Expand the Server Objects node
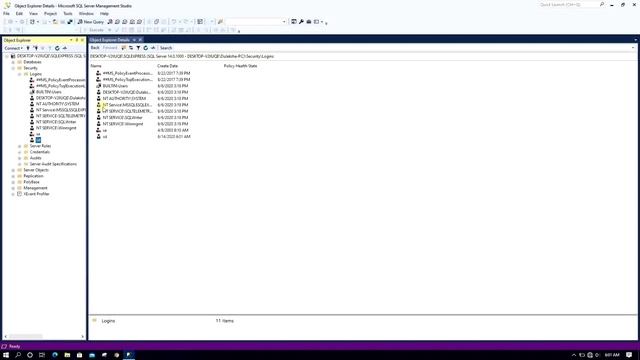Screen dimensions: 640x360 click(x=13, y=170)
